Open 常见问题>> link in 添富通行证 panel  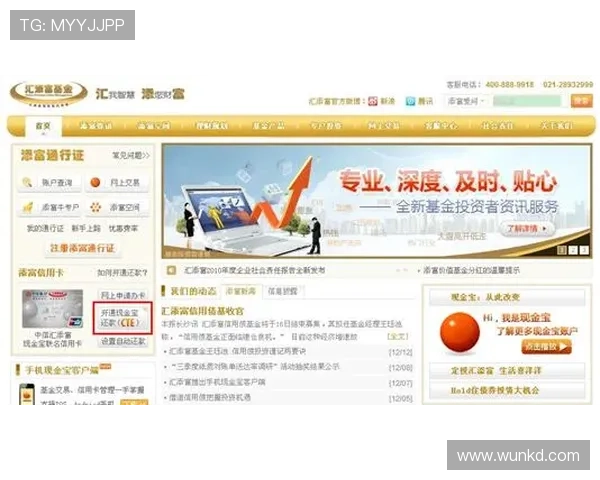tap(131, 155)
